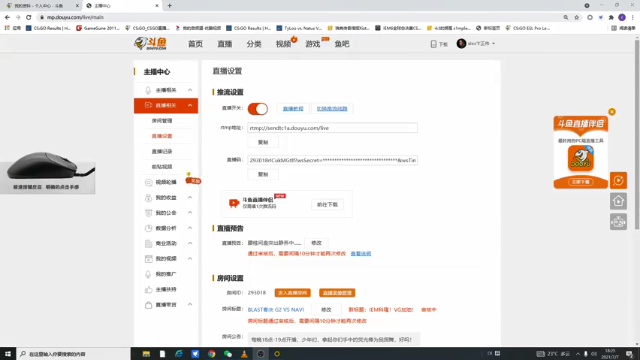The image size is (640, 360).
Task: Select 前贴视频 in the sidebar
Action: 162,167
